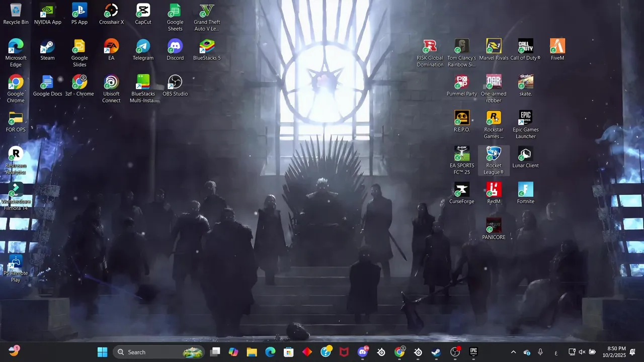
Task: Select the Fortnite desktop icon
Action: coord(525,194)
